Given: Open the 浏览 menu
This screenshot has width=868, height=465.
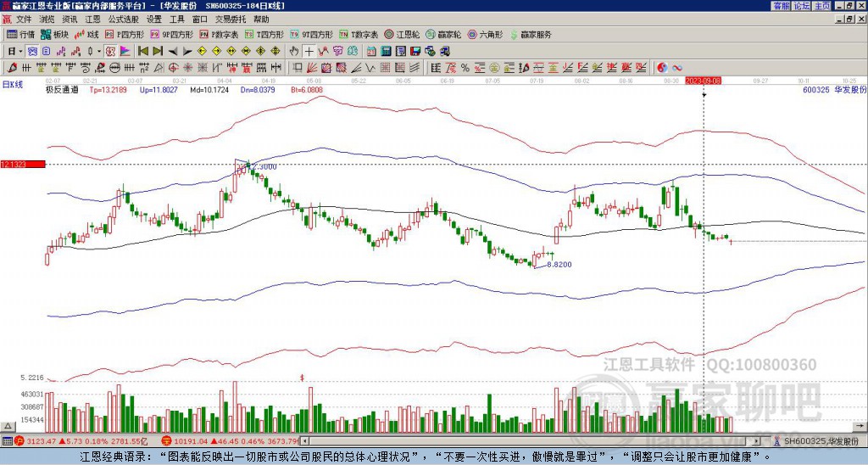Looking at the screenshot, I should (47, 20).
